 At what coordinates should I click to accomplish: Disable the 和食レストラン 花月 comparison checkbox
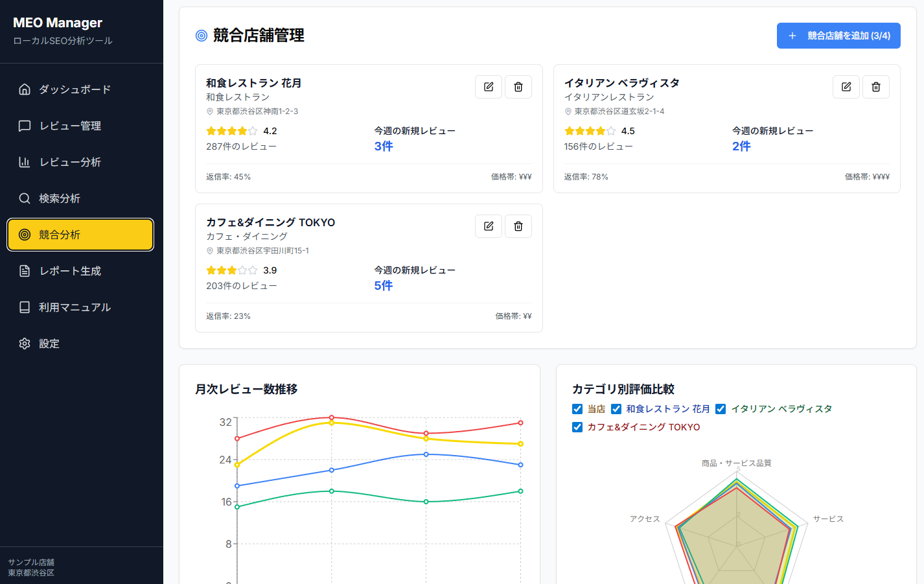coord(616,409)
